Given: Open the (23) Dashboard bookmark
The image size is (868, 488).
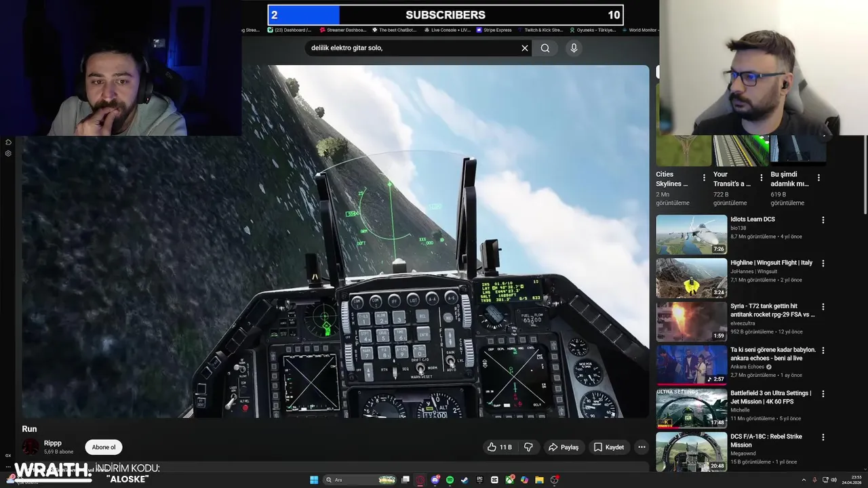Looking at the screenshot, I should tap(290, 30).
